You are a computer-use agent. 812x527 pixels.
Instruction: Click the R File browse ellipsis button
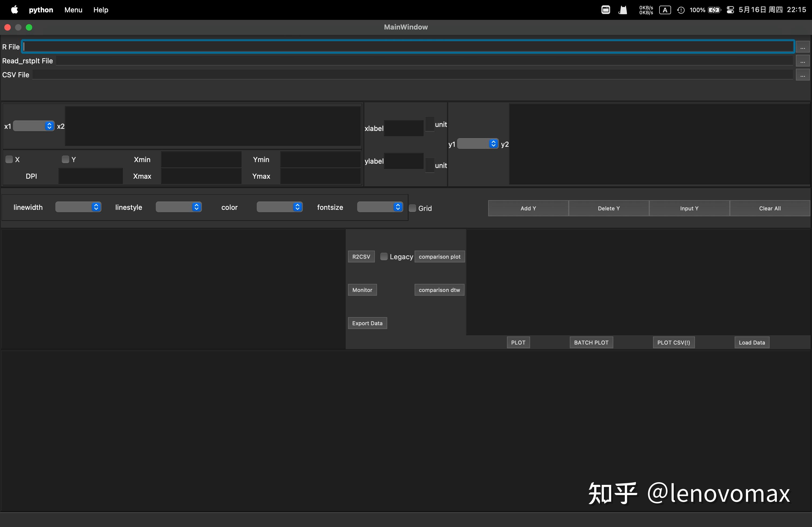click(802, 47)
